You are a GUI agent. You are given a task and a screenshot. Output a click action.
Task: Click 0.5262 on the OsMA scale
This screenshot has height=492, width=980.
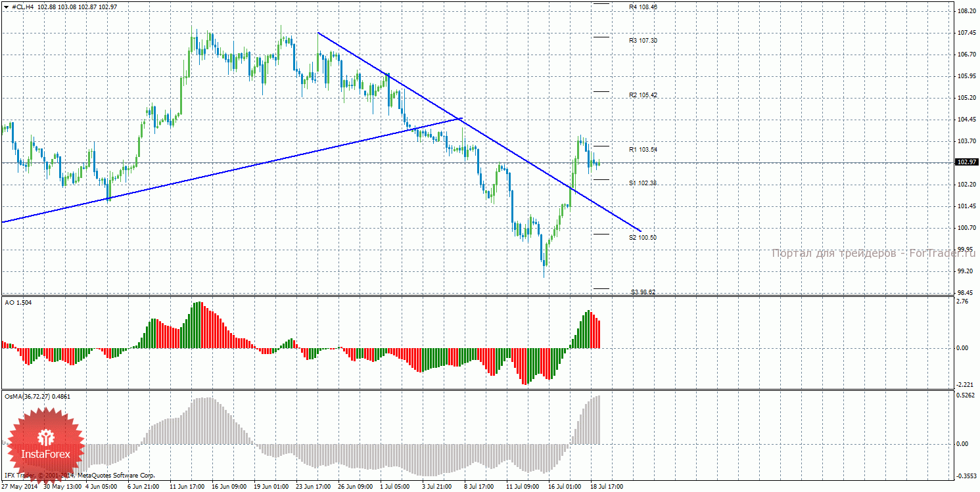(x=966, y=395)
